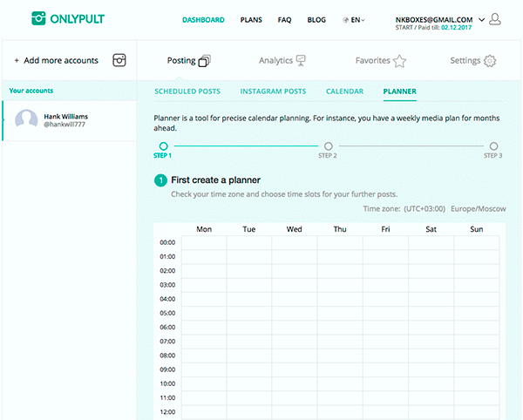Click the Add more accounts link
This screenshot has width=523, height=420.
point(61,61)
